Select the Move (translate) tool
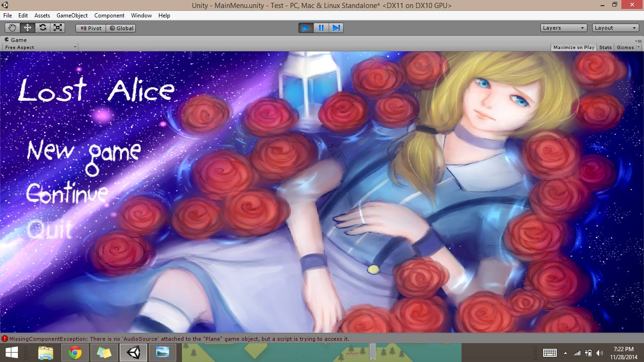 pos(27,28)
